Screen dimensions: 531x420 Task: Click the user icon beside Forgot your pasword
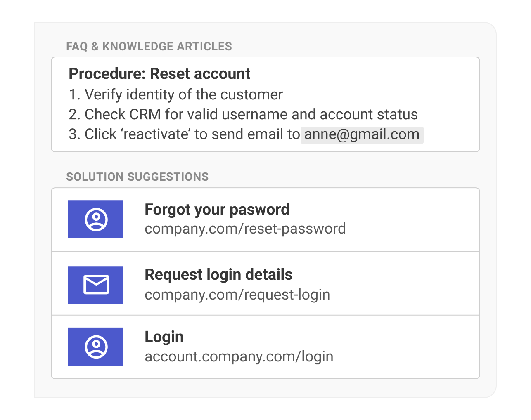tap(95, 219)
